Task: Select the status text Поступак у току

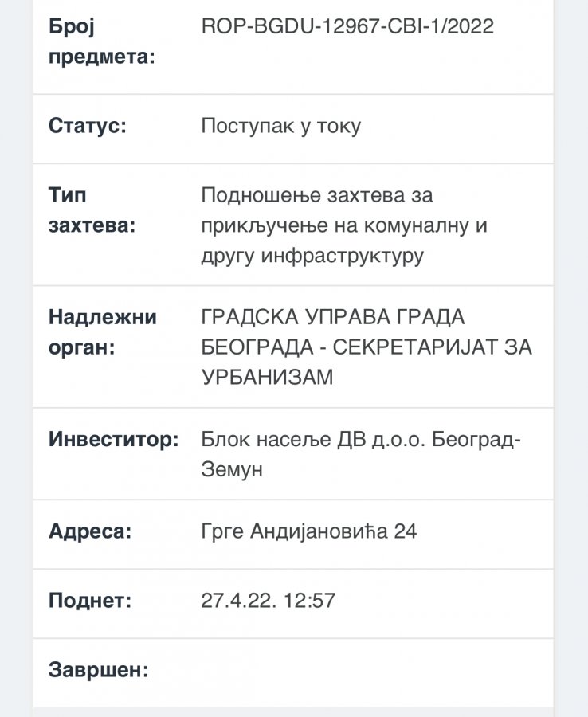Action: click(x=280, y=126)
